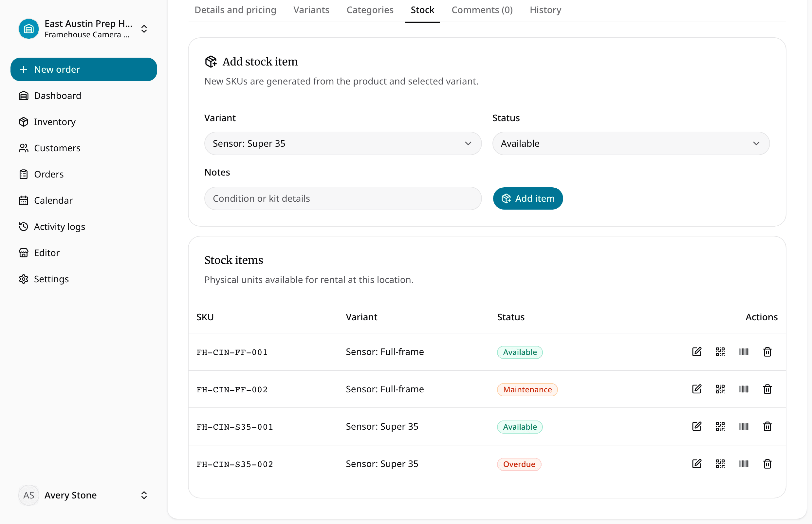
Task: Click the Overdue status badge
Action: point(519,464)
